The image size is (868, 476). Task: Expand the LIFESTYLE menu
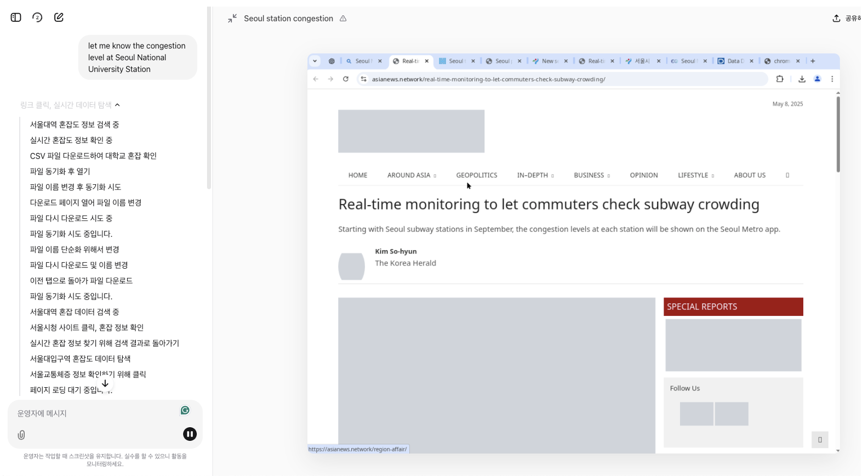(696, 175)
